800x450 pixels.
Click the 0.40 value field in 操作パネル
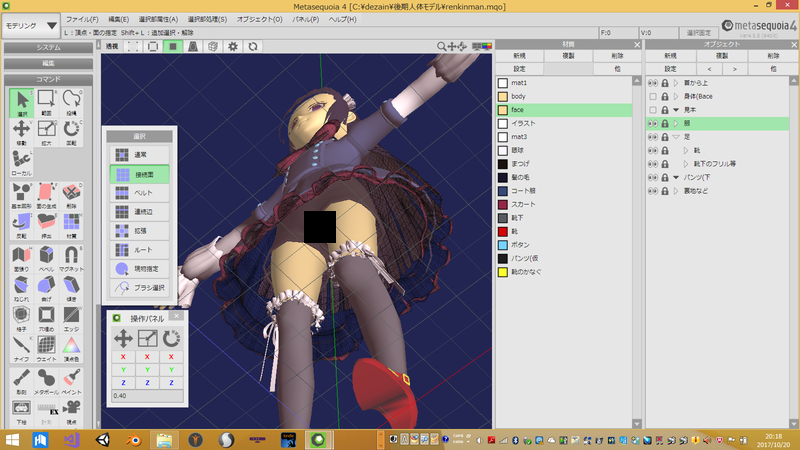[x=147, y=395]
